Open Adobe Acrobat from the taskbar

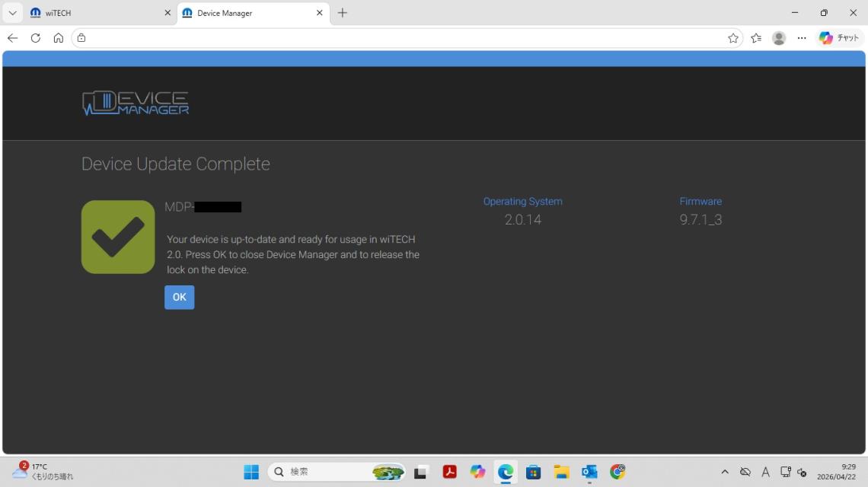point(449,473)
